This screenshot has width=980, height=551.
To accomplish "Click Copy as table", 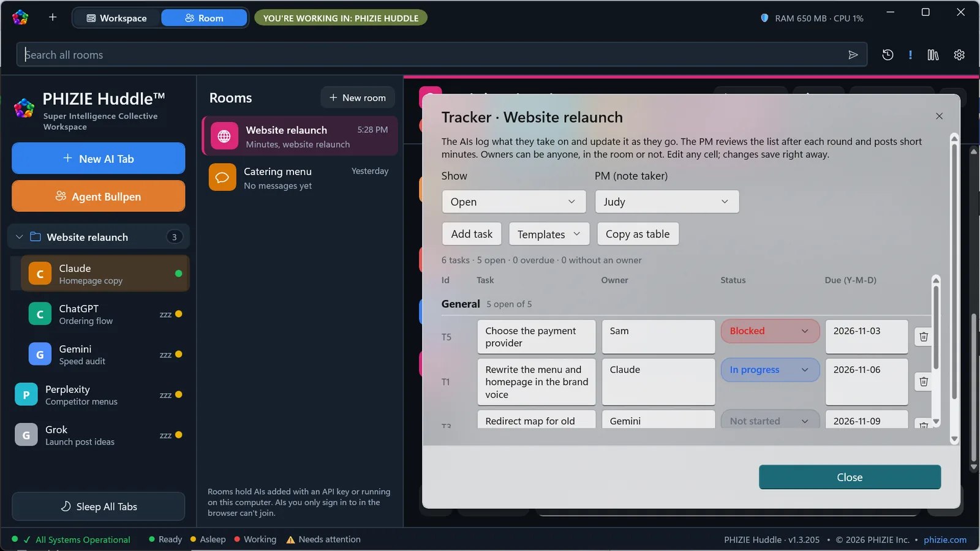I will point(638,234).
